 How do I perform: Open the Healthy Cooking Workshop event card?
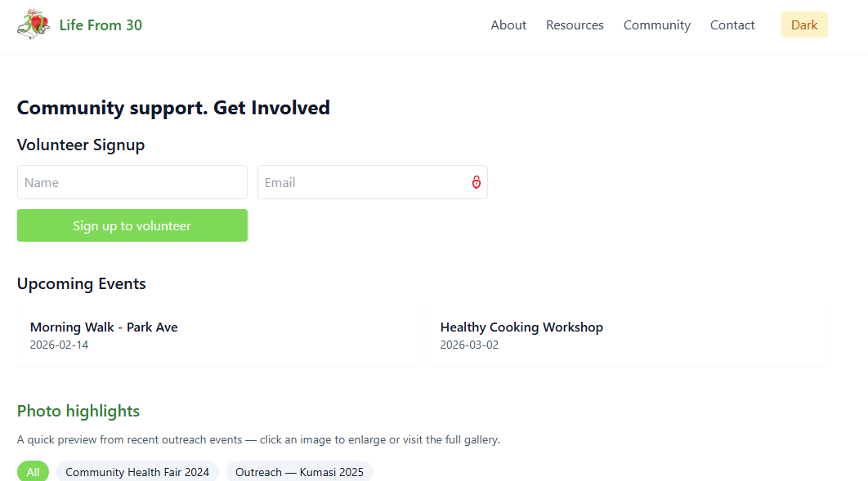[521, 327]
